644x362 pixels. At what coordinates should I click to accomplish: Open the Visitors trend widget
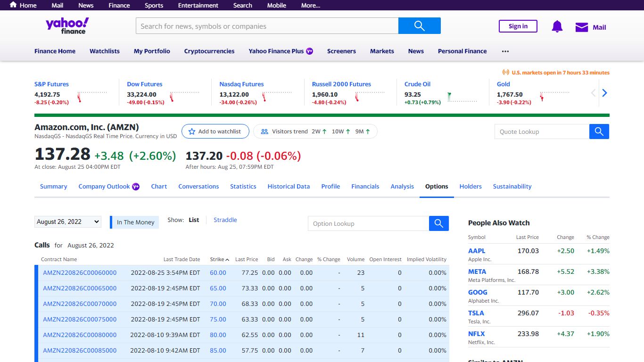point(315,132)
